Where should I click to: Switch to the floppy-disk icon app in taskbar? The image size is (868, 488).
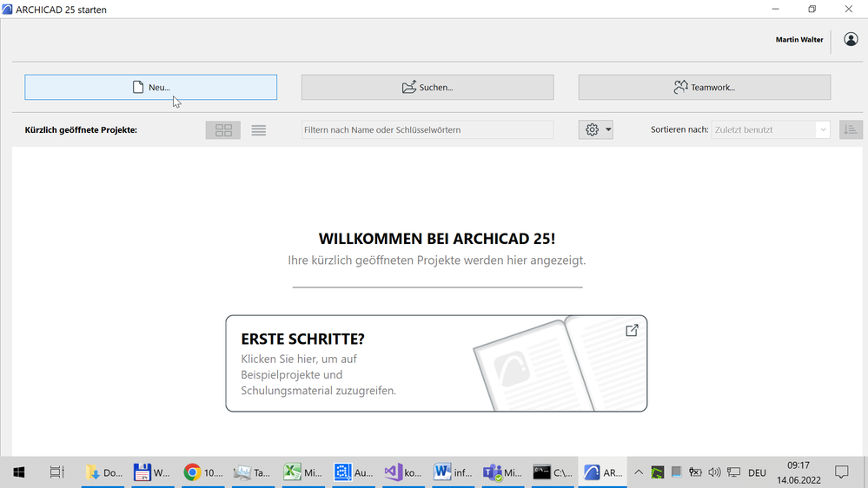coord(152,472)
